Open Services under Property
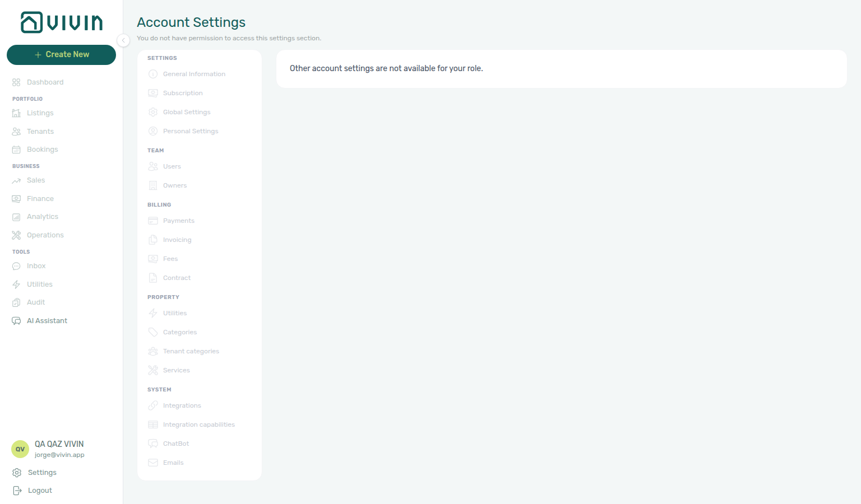Screen dimensions: 861x504 pyautogui.click(x=177, y=370)
